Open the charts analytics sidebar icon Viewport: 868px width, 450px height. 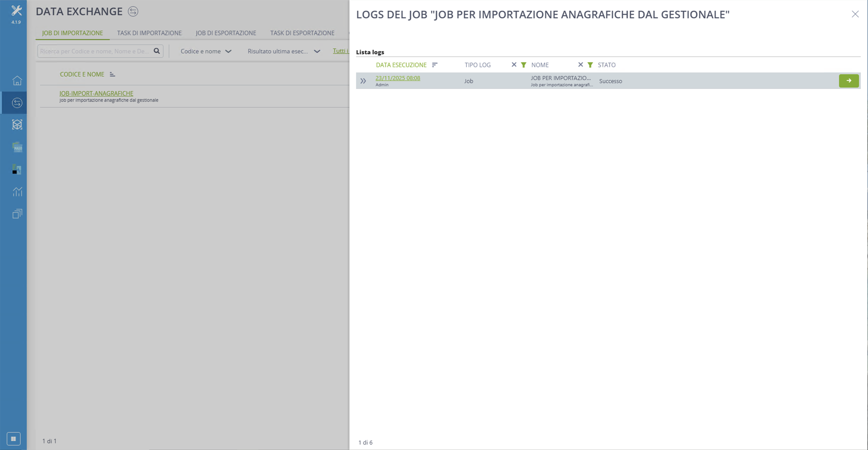point(17,191)
